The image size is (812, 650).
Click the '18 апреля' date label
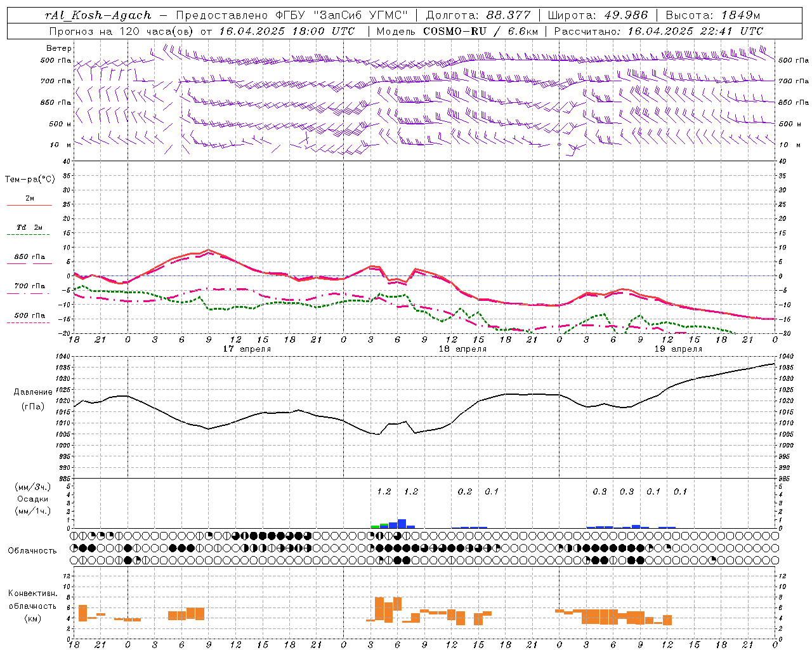coord(462,349)
